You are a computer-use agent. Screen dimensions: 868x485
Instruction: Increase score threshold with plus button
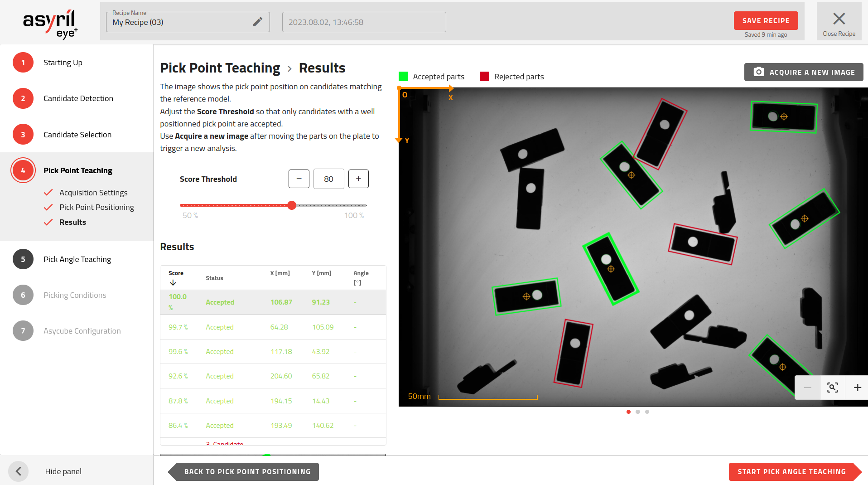[358, 179]
